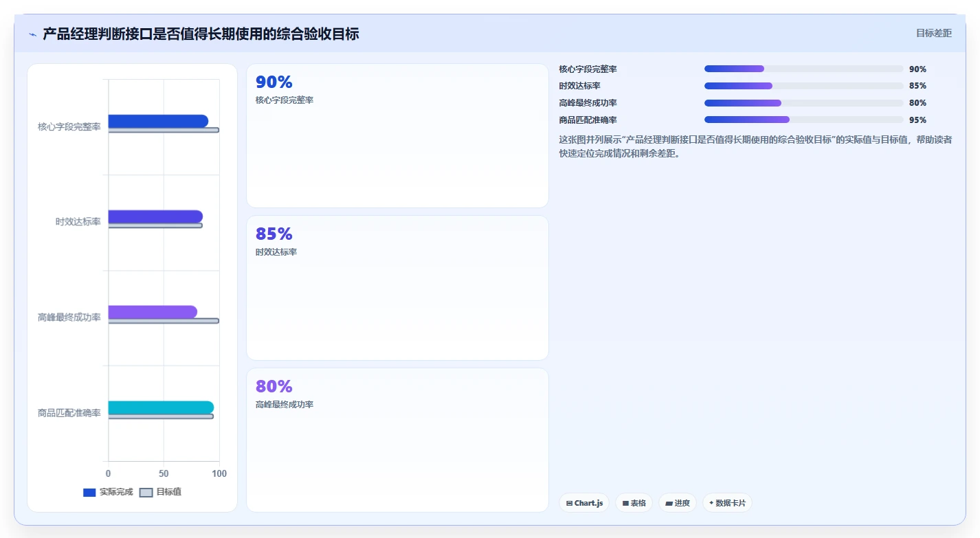Select the 商品匹配准确率 cyan chart bar

pos(161,407)
